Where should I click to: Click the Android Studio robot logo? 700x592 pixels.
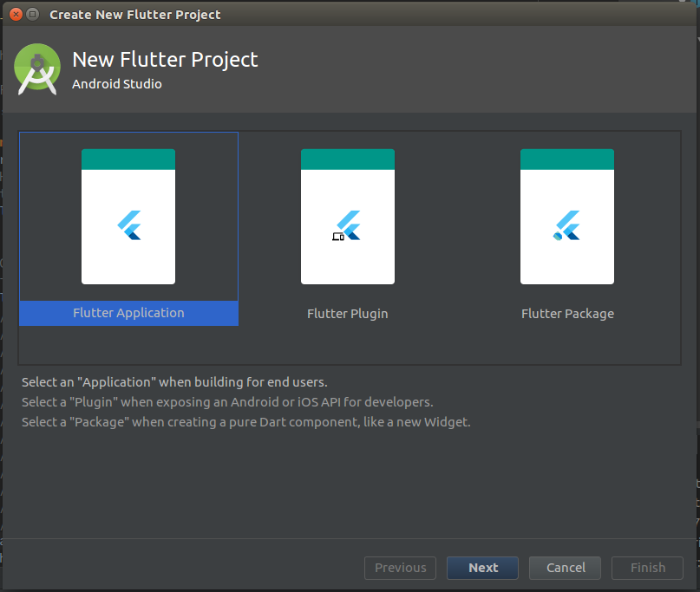(36, 69)
